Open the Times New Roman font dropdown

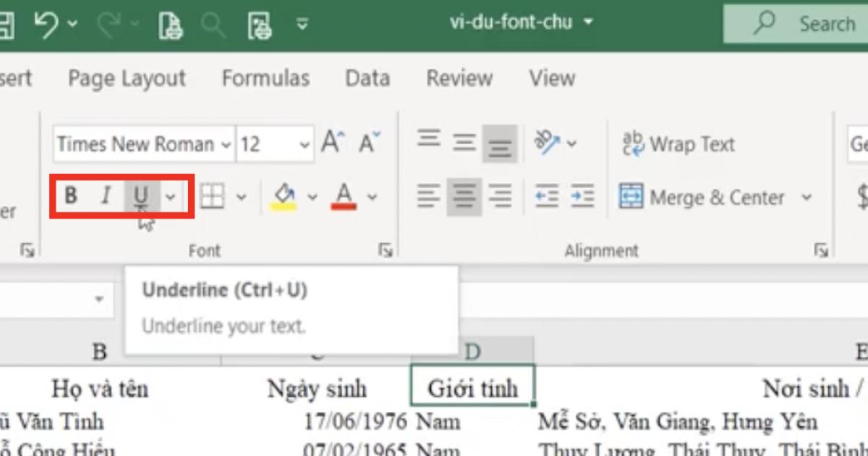point(226,145)
